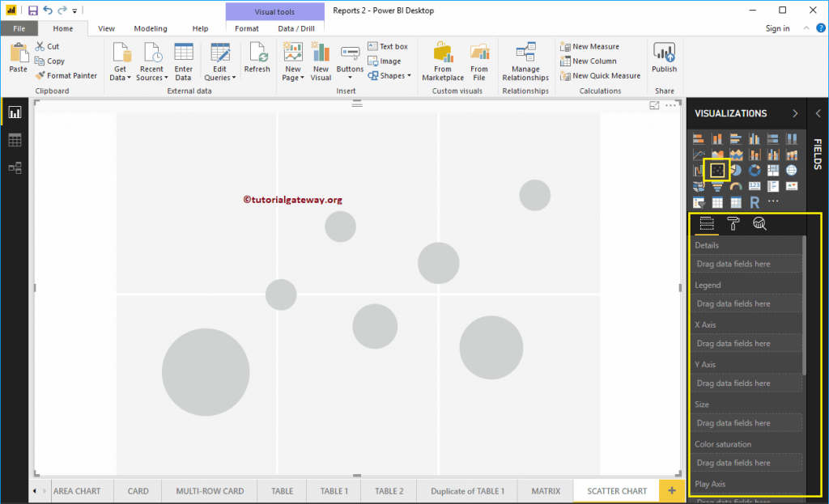Open the Analytics magnifier pane
This screenshot has width=829, height=504.
(759, 223)
